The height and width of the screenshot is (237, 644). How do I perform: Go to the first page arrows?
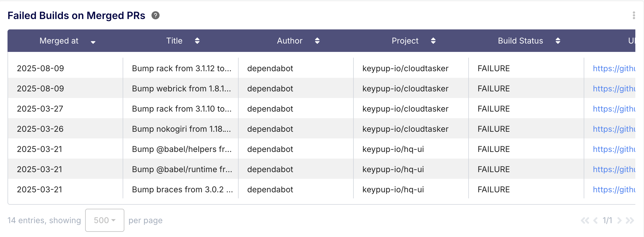(x=585, y=221)
